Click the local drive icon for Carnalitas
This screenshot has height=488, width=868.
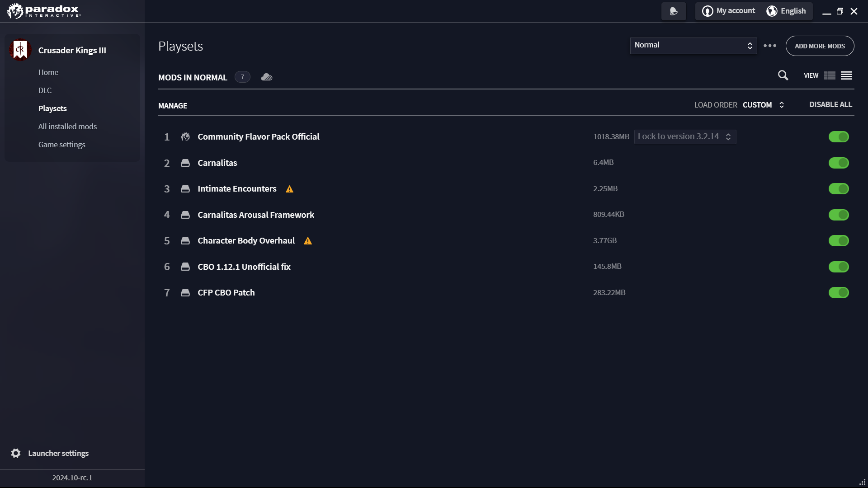tap(185, 163)
